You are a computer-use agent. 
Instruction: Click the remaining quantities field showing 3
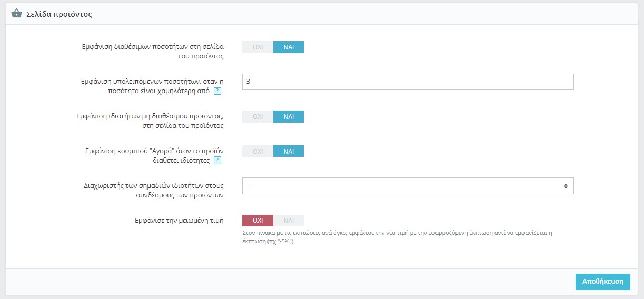click(408, 82)
